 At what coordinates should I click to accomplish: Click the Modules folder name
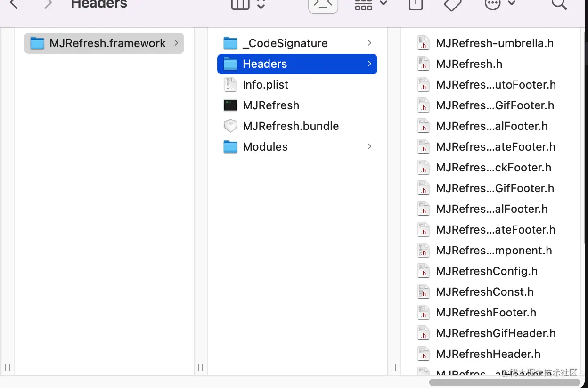coord(265,147)
